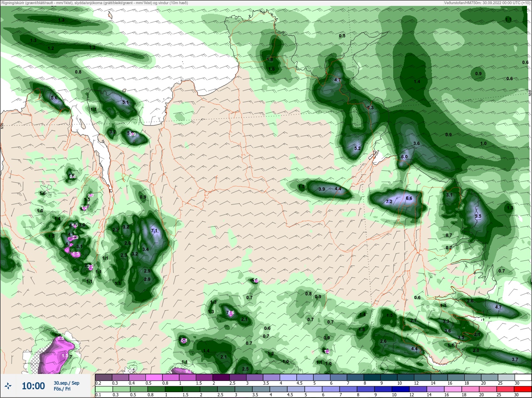Image resolution: width=532 pixels, height=398 pixels.
Task: Pick the red swatch ending the bottom legend row
Action: point(523,389)
